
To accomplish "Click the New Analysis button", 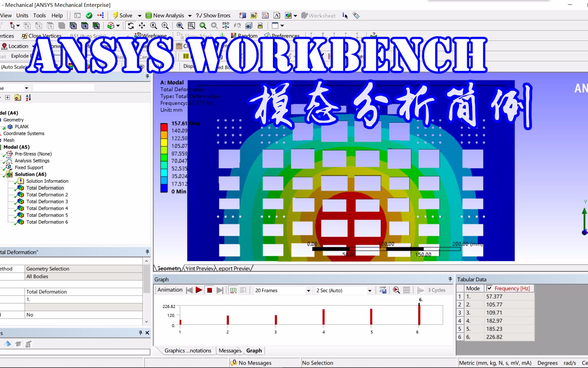I will 165,15.
